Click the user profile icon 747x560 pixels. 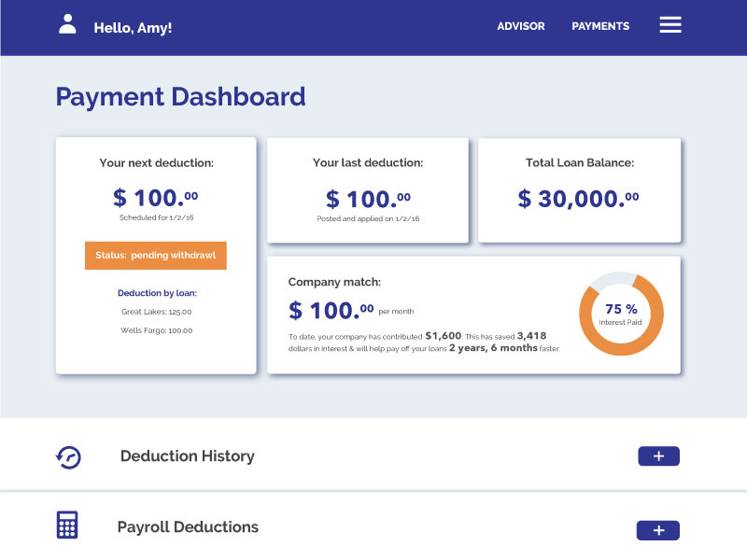[67, 25]
